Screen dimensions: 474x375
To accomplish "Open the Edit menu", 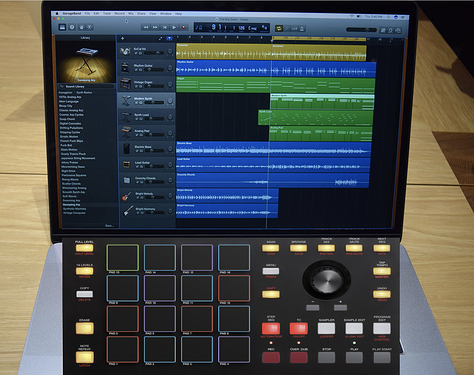I will (96, 14).
